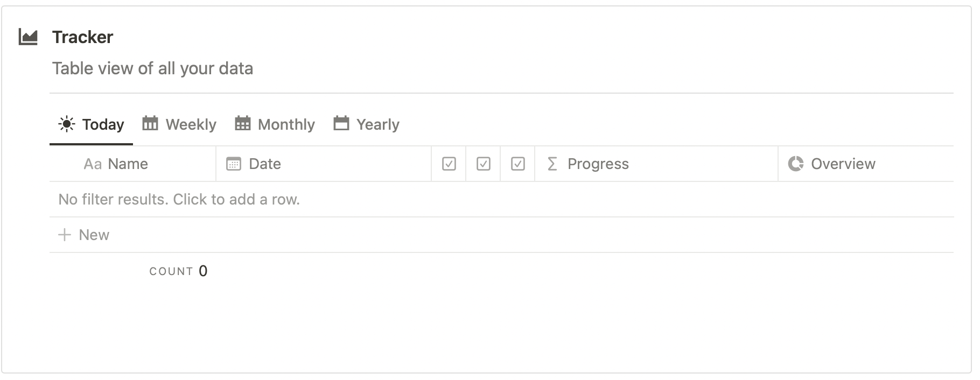Image resolution: width=980 pixels, height=380 pixels.
Task: Click the pie chart icon beside Overview
Action: coord(795,164)
